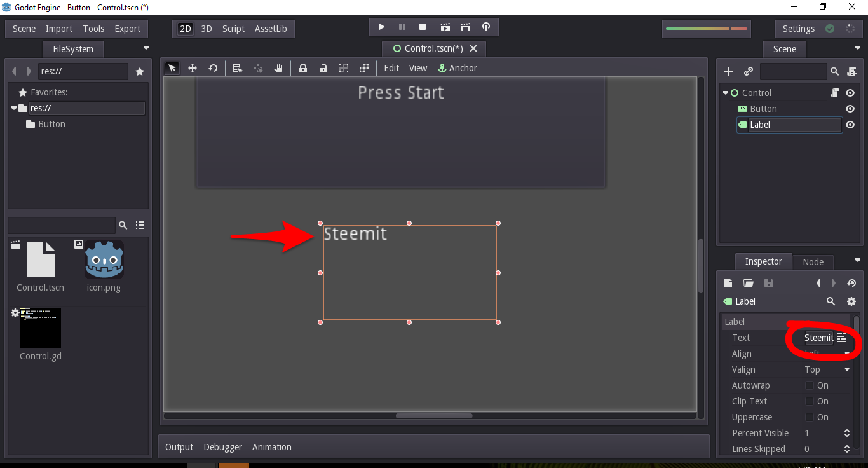Toggle favorite star for current path
The image size is (868, 468).
[x=140, y=72]
